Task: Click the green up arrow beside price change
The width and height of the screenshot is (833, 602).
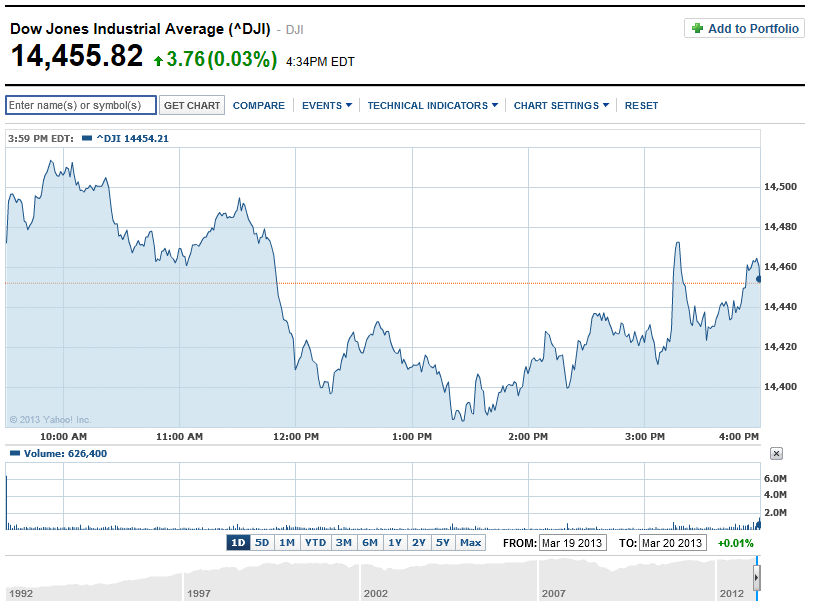Action: (158, 61)
